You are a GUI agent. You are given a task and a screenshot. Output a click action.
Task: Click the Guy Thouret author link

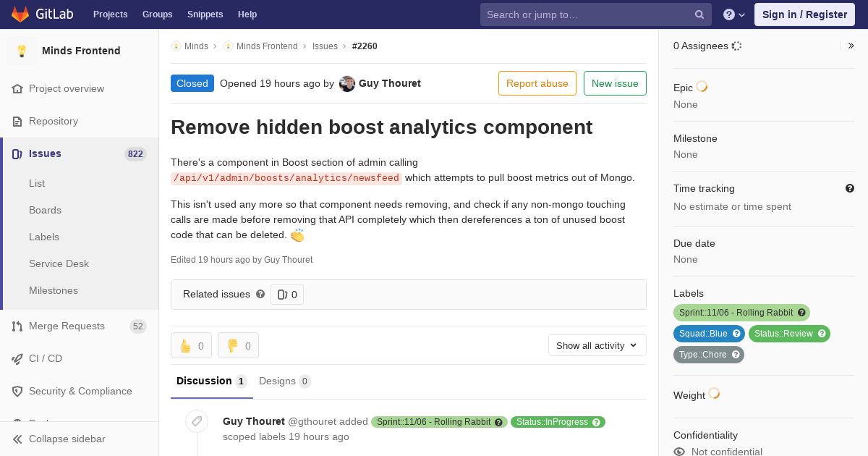point(390,83)
